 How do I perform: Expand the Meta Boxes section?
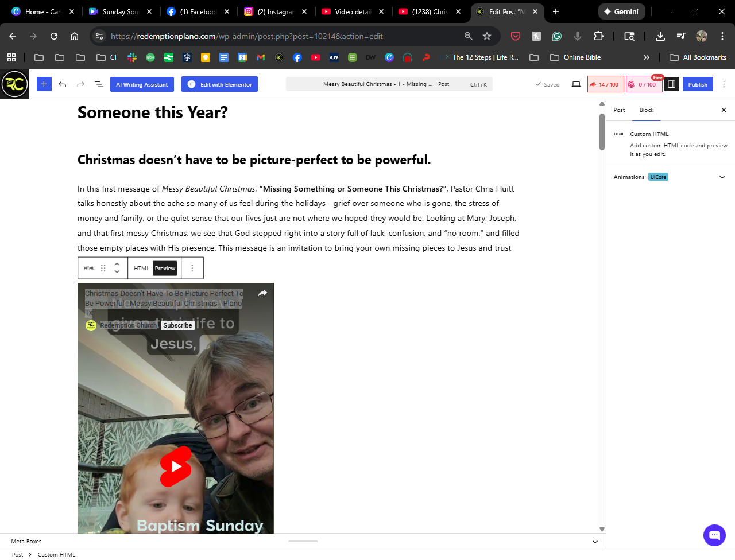[595, 542]
